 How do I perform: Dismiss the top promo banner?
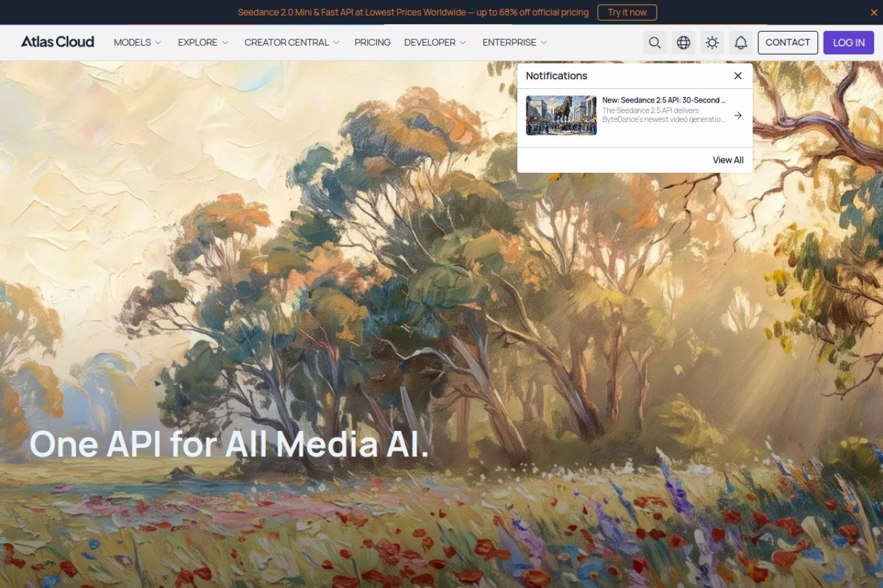click(x=874, y=12)
